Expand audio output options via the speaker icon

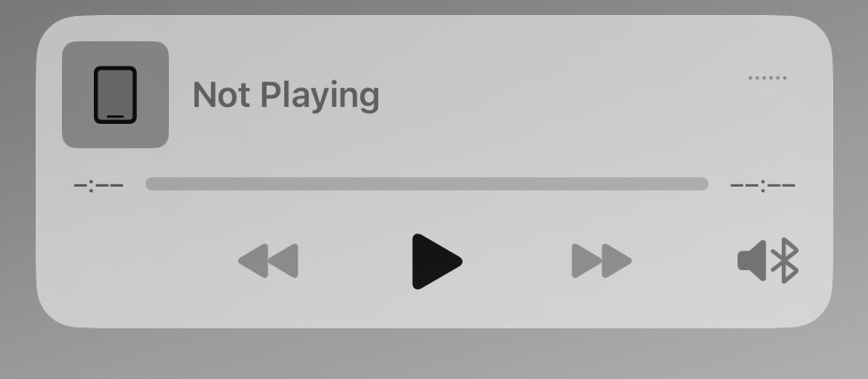[x=769, y=261]
